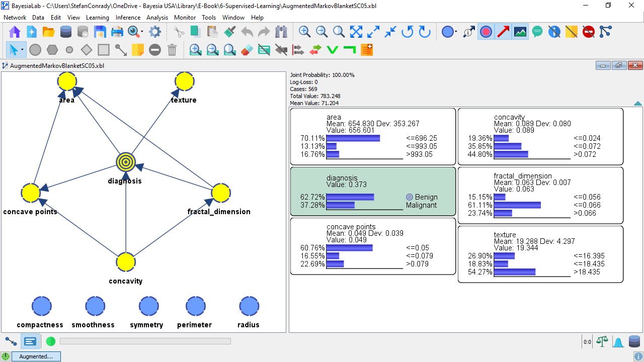The width and height of the screenshot is (644, 362).
Task: Zoom out with the minus magnifier
Action: point(321,32)
